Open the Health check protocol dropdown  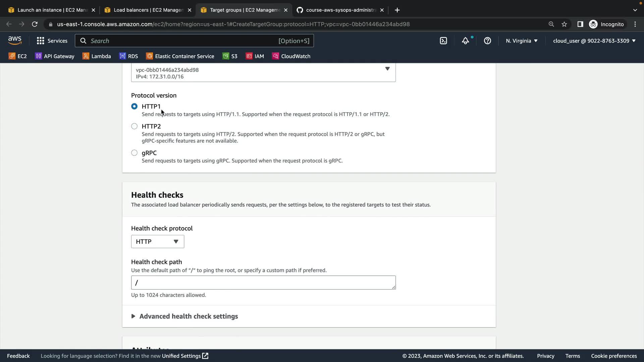(157, 241)
